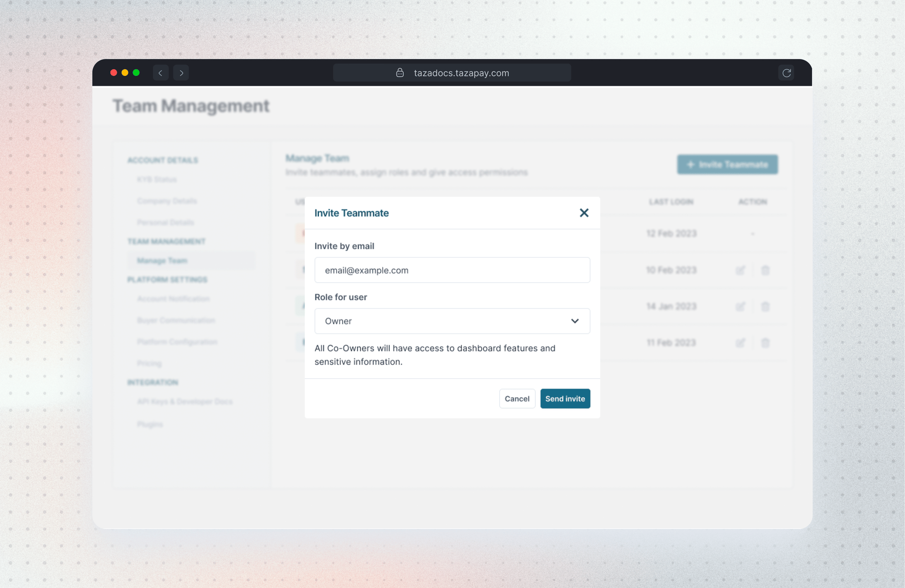Open KYB Status in sidebar
Image resolution: width=905 pixels, height=588 pixels.
pyautogui.click(x=157, y=180)
